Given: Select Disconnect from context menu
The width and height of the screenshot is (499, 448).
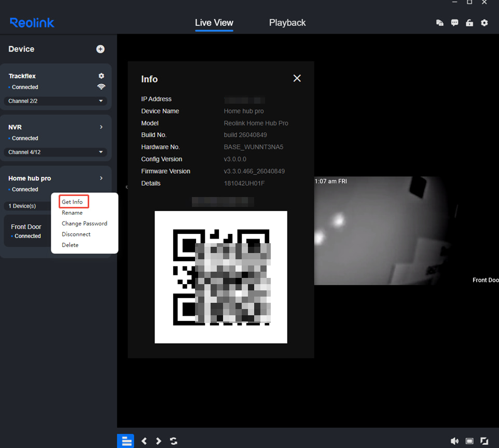Looking at the screenshot, I should click(x=76, y=234).
